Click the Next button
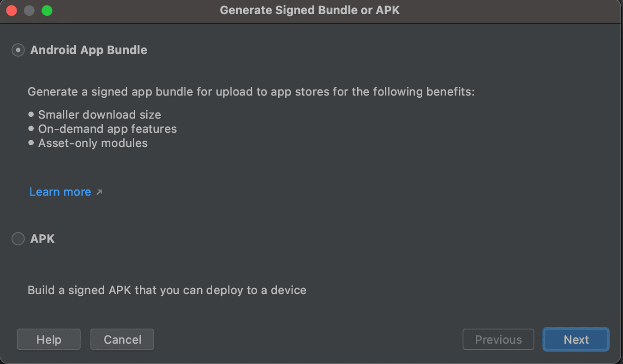The width and height of the screenshot is (623, 364). click(575, 339)
